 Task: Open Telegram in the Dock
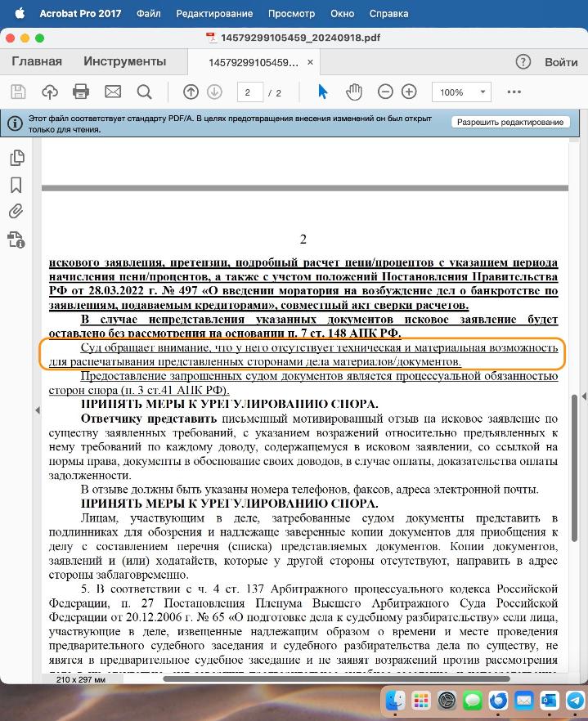point(575,701)
